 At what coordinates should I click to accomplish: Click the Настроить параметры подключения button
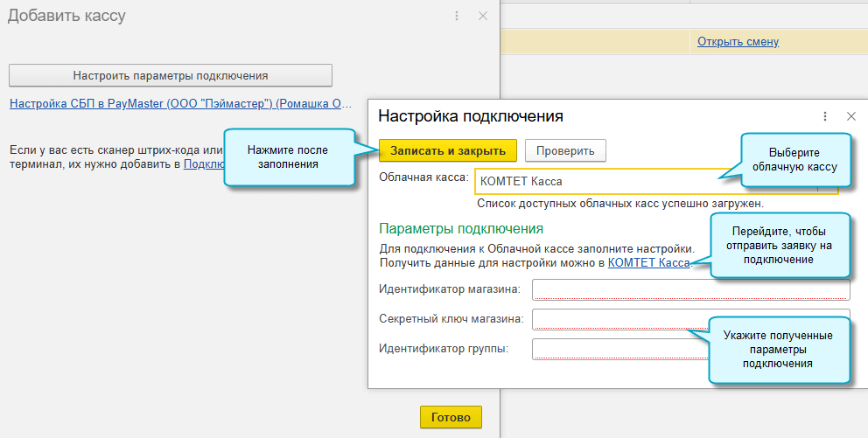[x=171, y=75]
